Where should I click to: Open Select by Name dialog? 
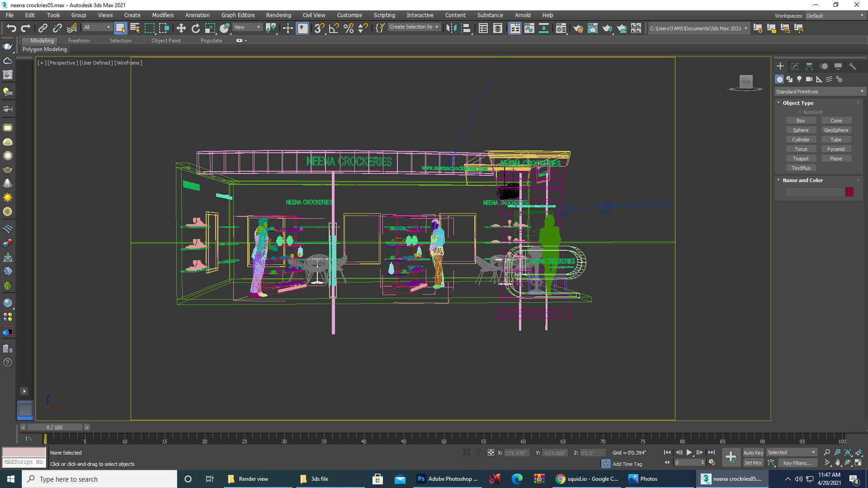click(x=135, y=28)
